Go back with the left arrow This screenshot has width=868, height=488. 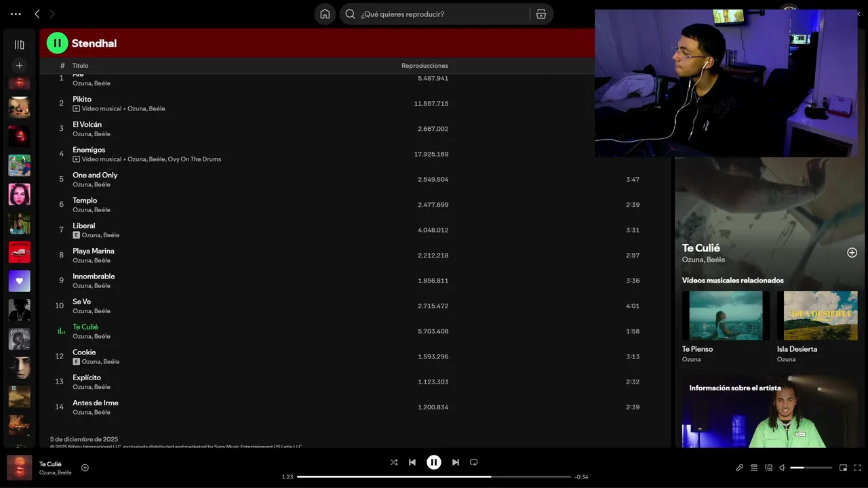tap(37, 14)
